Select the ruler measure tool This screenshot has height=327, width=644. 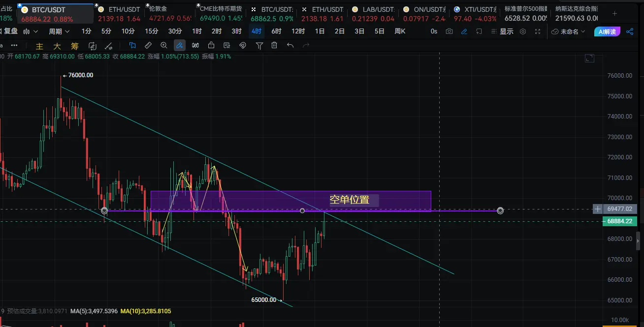click(x=148, y=45)
